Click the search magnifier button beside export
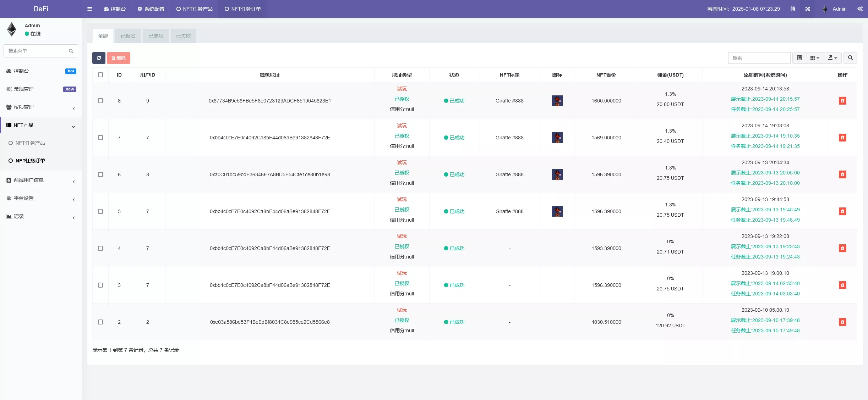Viewport: 868px width, 400px height. click(x=850, y=58)
